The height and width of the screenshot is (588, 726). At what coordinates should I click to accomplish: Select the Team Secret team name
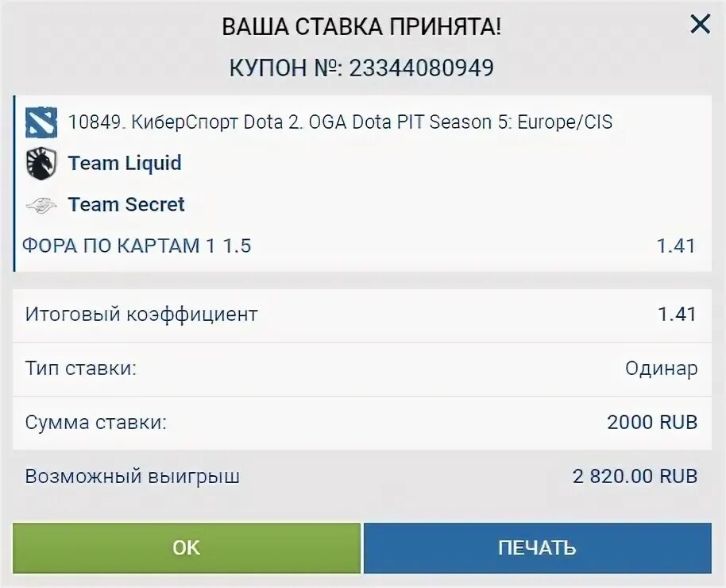click(x=126, y=204)
